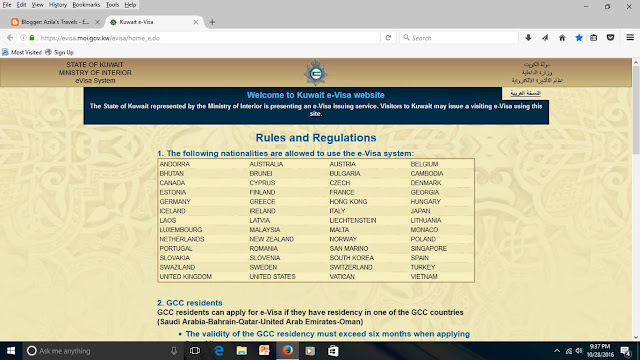Image resolution: width=640 pixels, height=360 pixels.
Task: Click the browser Search field
Action: pos(459,38)
